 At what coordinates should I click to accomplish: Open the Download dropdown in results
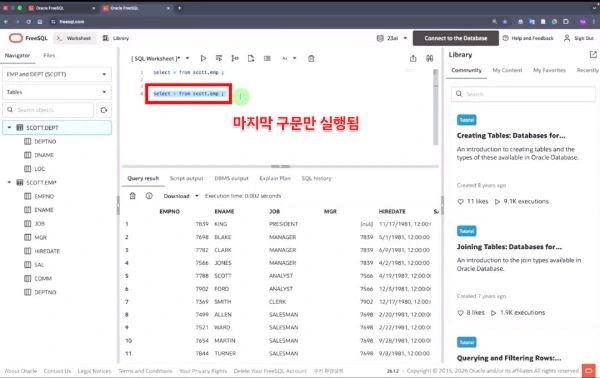click(181, 196)
